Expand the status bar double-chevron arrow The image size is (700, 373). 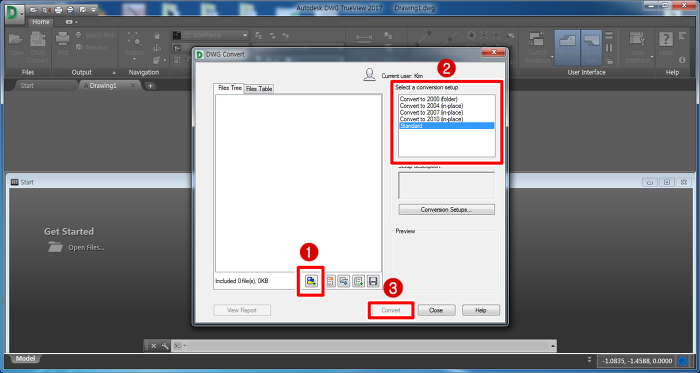coord(589,359)
